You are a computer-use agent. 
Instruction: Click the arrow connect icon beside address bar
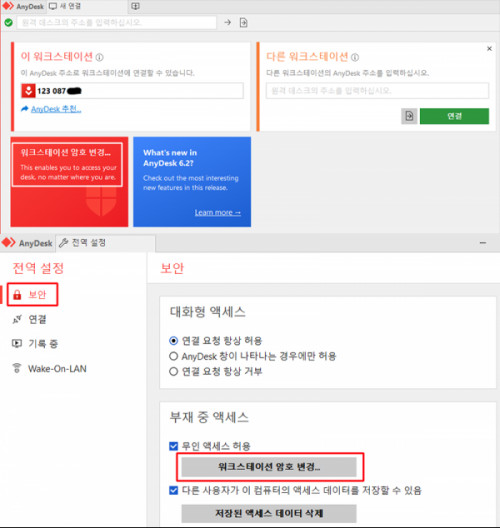click(x=228, y=22)
